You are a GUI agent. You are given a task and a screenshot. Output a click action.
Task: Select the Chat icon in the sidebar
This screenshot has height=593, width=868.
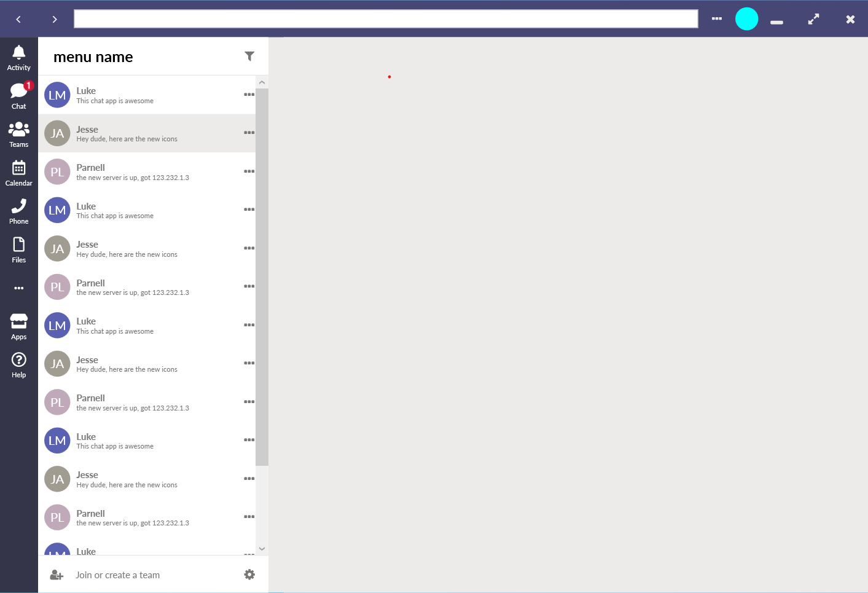pyautogui.click(x=18, y=94)
